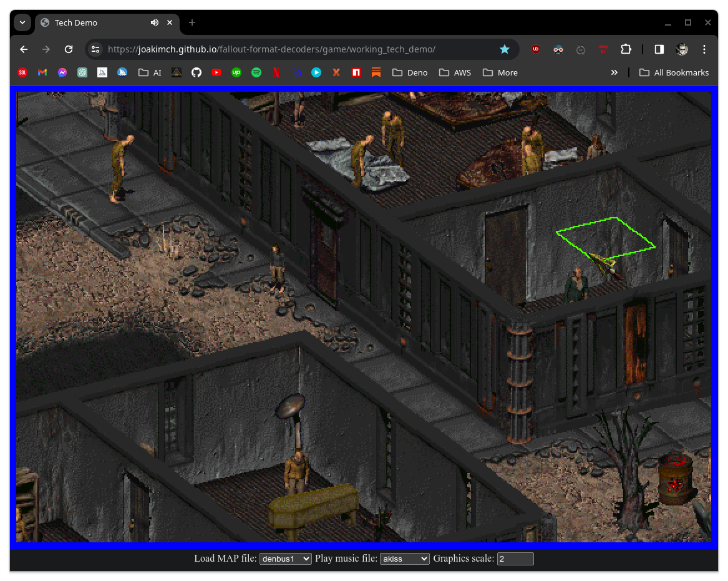Open the blue circular sailboat bookmark
This screenshot has width=728, height=581.
point(122,72)
